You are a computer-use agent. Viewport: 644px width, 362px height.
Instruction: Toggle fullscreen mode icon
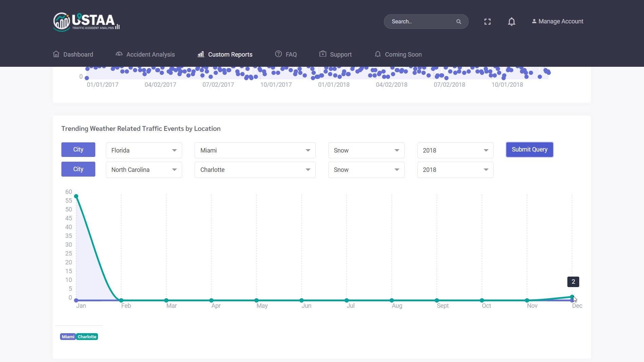487,22
